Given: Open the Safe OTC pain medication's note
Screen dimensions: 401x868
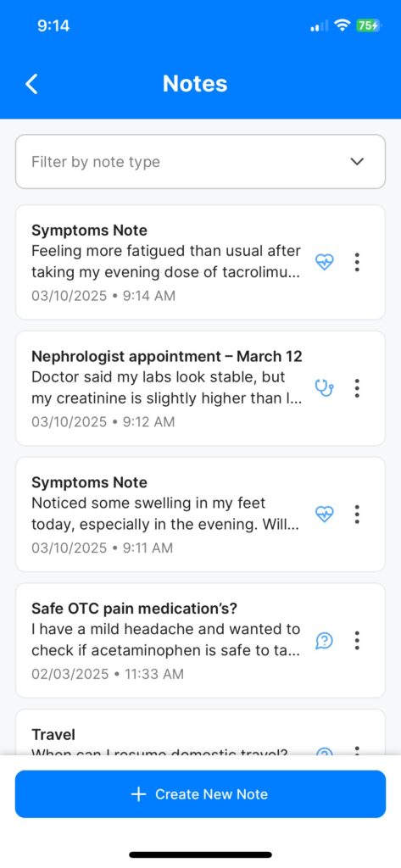Looking at the screenshot, I should [200, 641].
